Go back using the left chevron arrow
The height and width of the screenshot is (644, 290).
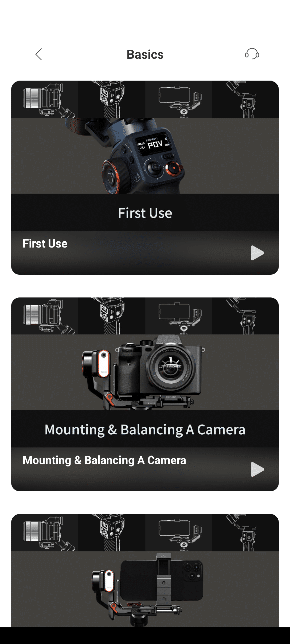click(39, 54)
